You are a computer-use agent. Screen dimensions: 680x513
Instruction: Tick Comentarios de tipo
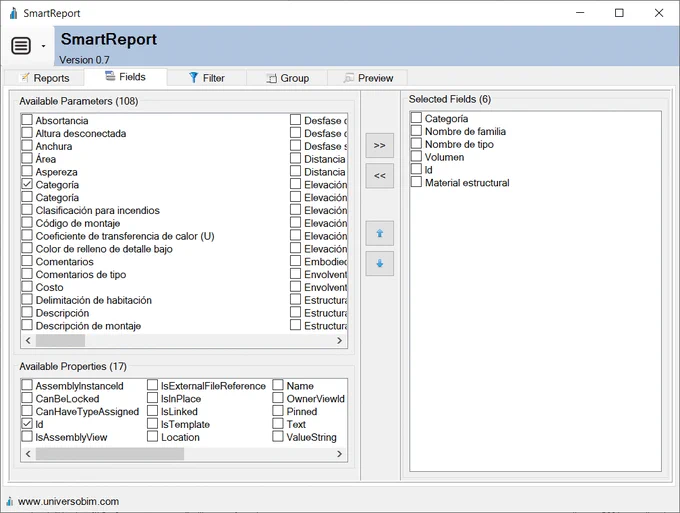tap(27, 274)
